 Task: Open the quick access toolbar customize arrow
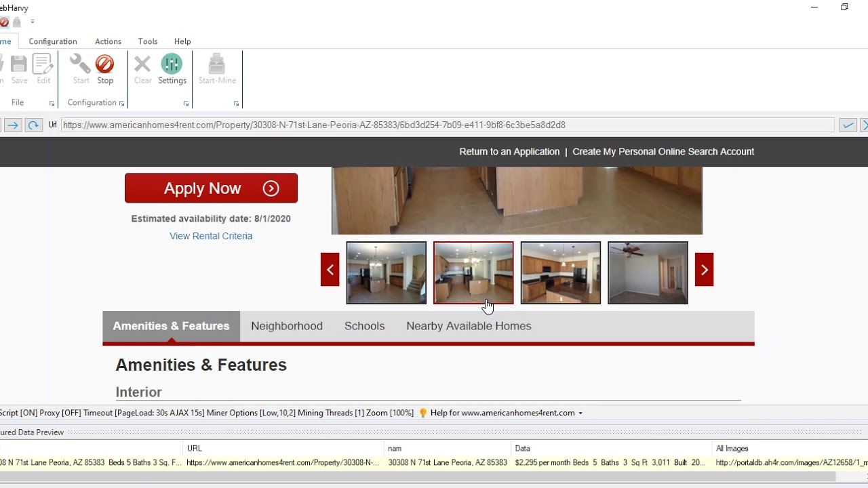click(x=32, y=22)
